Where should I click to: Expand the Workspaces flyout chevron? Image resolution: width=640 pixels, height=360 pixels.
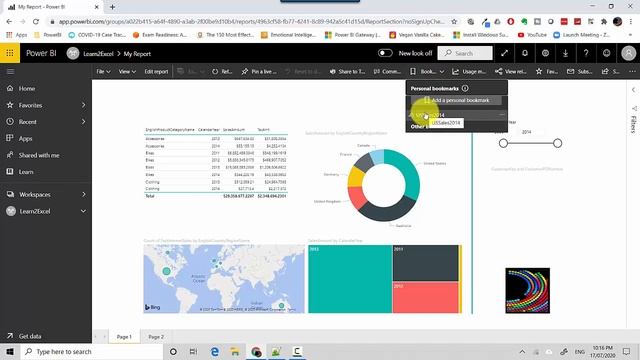(x=84, y=194)
